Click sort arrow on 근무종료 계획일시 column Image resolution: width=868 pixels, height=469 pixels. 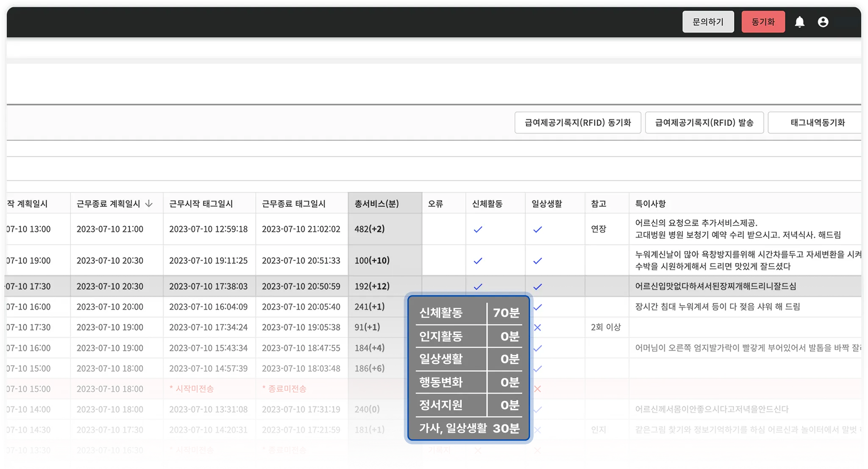click(149, 204)
